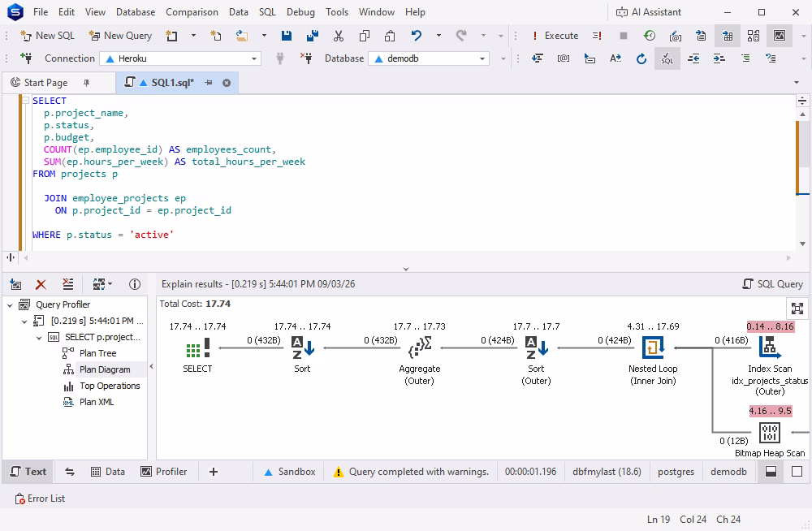
Task: Click the Query completed with warnings message
Action: coord(411,472)
